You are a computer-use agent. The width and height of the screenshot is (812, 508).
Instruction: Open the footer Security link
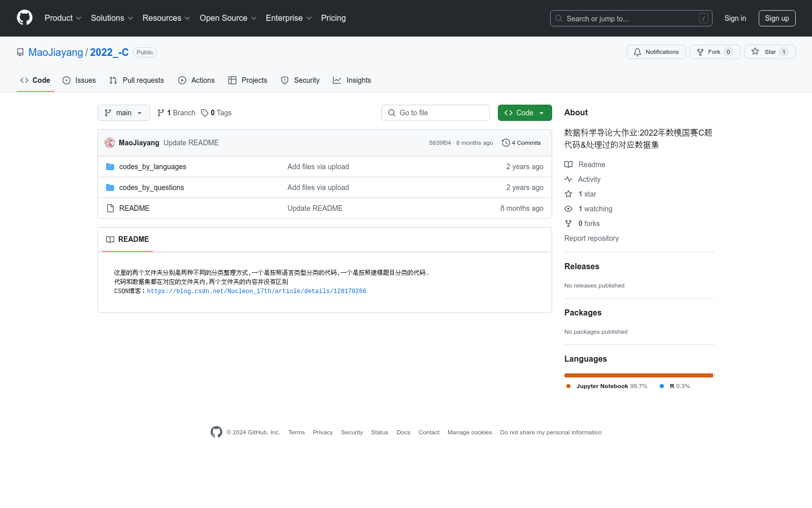pos(352,432)
